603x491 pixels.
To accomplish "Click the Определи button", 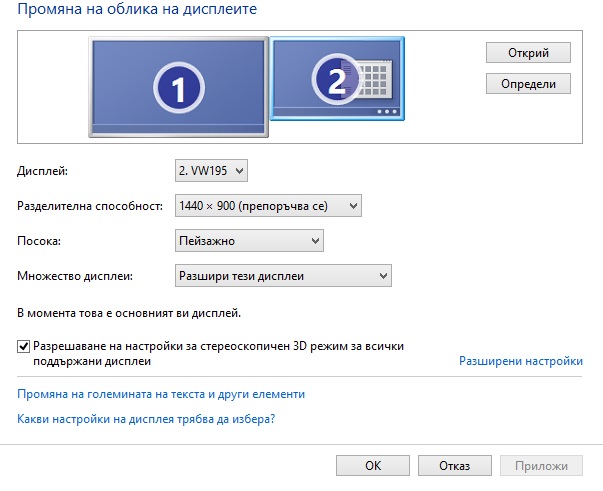I will pyautogui.click(x=528, y=84).
